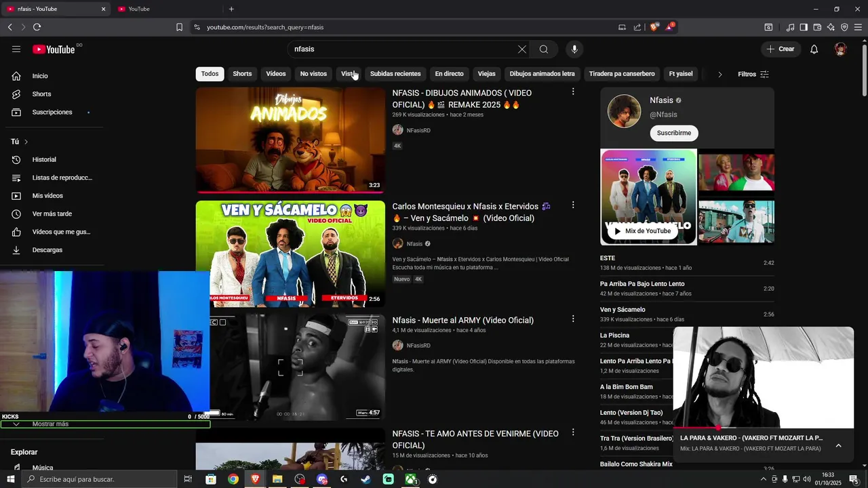Viewport: 868px width, 488px height.
Task: Click the share page icon in address bar
Action: [x=637, y=27]
